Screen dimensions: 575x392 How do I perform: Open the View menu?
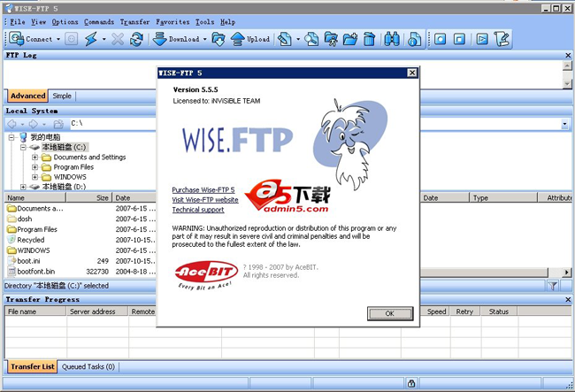[x=39, y=22]
